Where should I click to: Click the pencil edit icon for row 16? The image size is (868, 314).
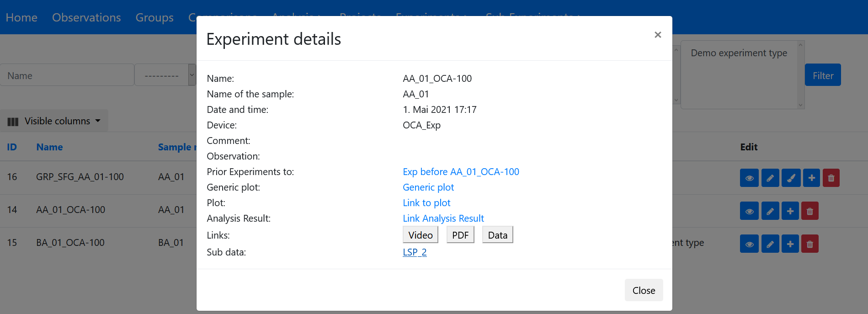tap(770, 178)
